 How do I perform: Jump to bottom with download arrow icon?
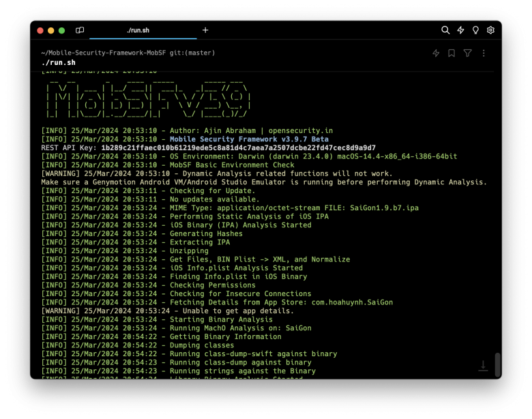click(x=483, y=366)
